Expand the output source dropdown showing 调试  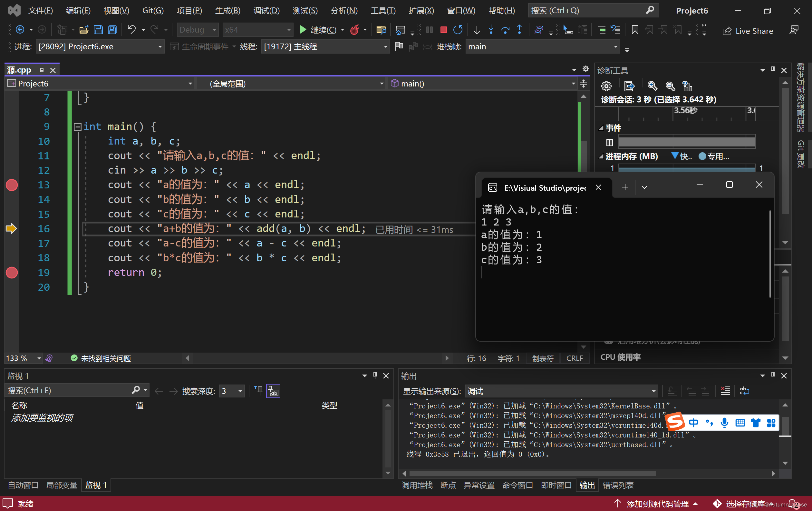pos(653,391)
